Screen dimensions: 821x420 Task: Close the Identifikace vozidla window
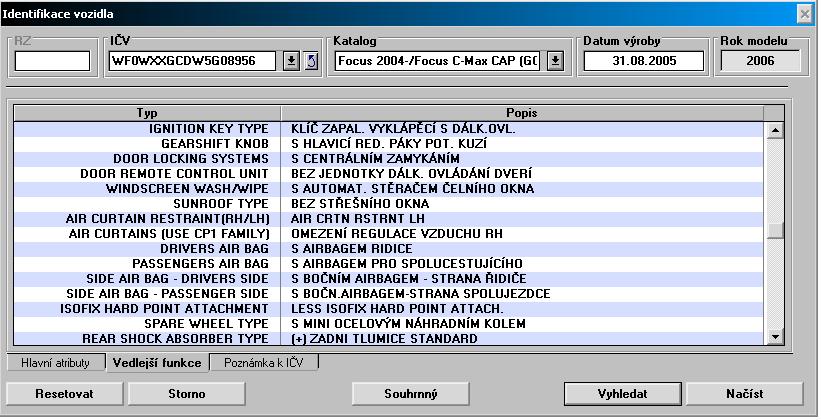click(803, 14)
